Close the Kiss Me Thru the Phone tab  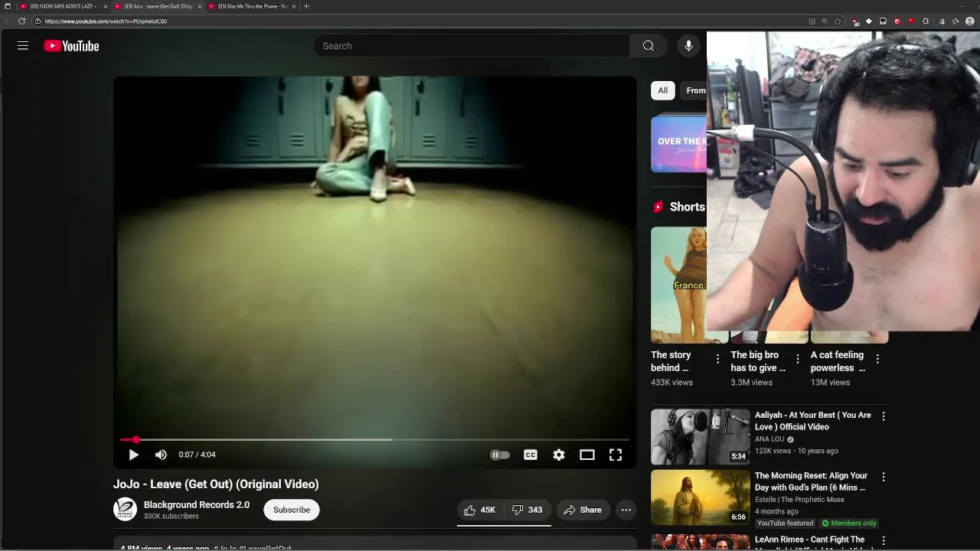(294, 6)
